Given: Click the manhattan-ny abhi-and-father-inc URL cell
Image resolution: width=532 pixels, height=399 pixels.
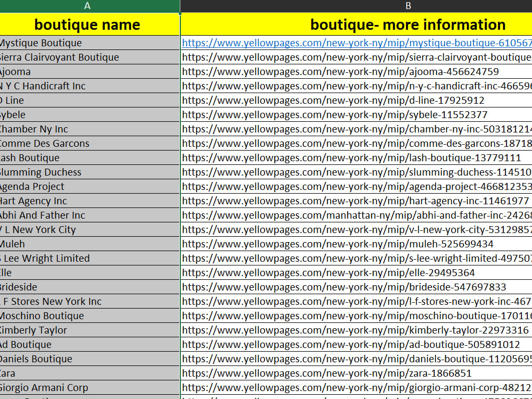Looking at the screenshot, I should pyautogui.click(x=356, y=215).
